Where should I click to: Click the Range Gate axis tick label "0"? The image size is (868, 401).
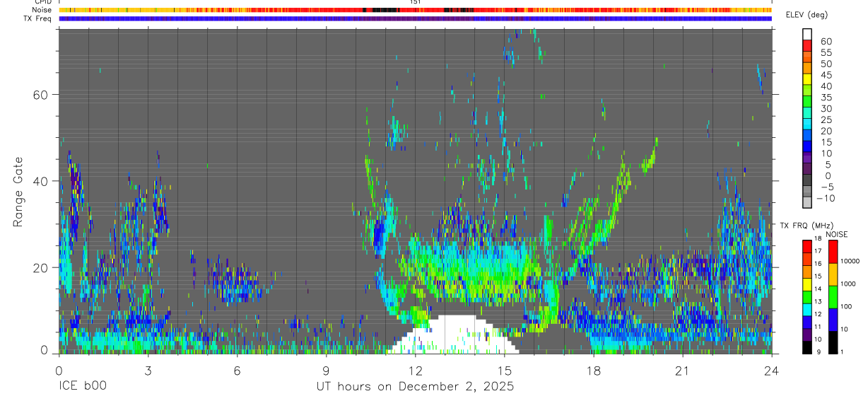(x=44, y=350)
